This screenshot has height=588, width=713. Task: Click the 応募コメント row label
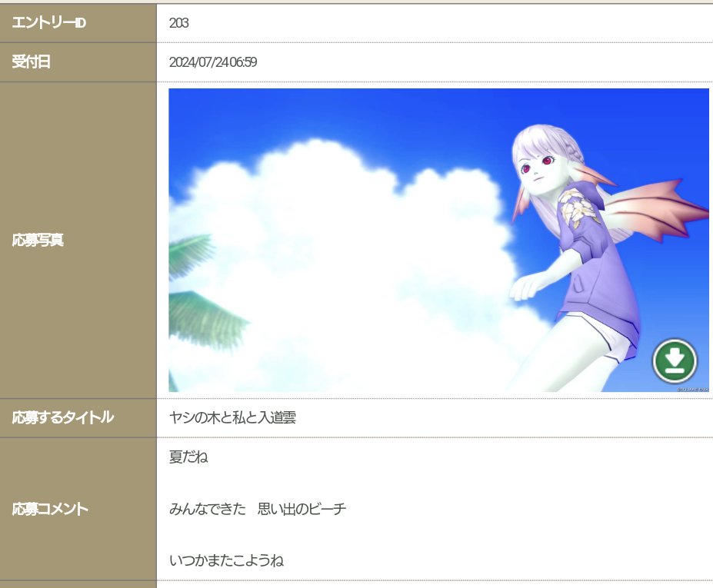tap(50, 509)
